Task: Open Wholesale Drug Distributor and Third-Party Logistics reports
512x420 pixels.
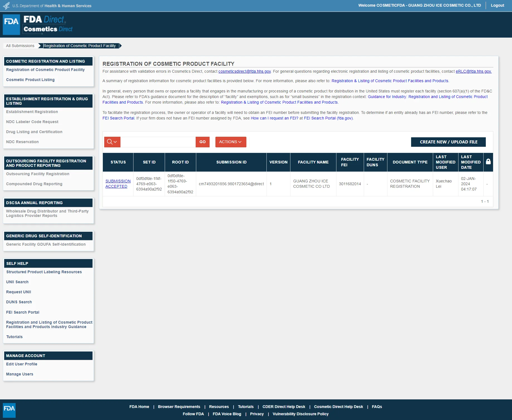Action: coord(47,213)
